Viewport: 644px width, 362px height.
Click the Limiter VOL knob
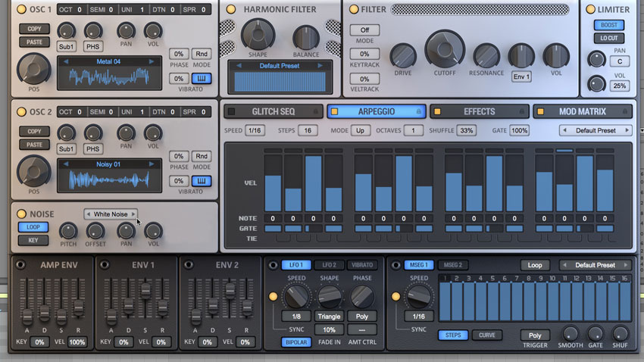click(x=596, y=84)
